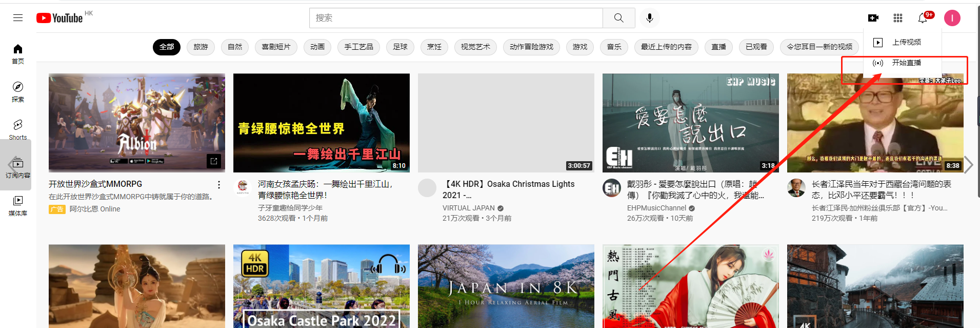Screen dimensions: 980x328
Task: Open the hamburger guide menu
Action: (x=18, y=18)
